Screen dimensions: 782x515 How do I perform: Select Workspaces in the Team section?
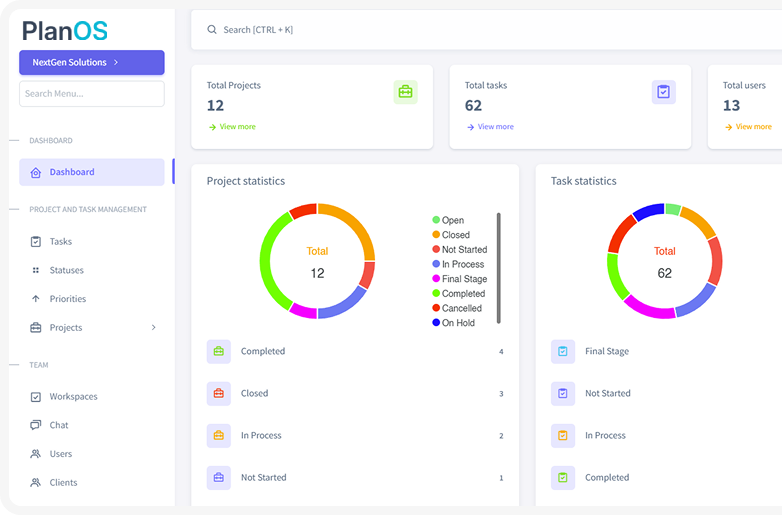(73, 397)
